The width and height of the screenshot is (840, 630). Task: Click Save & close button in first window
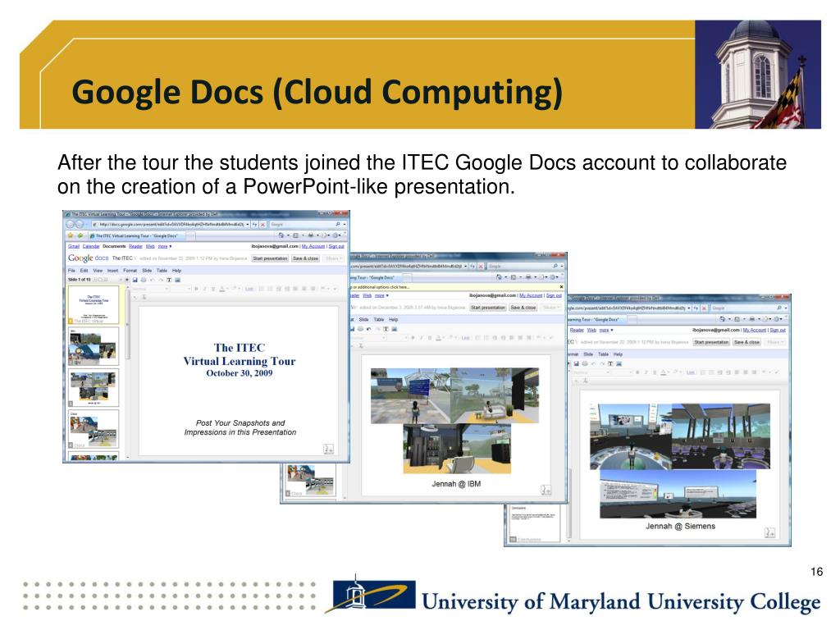click(x=305, y=258)
